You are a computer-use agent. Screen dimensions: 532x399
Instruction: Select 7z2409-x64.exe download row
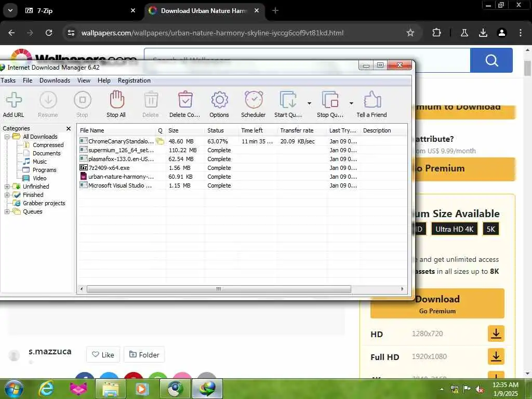tap(242, 168)
